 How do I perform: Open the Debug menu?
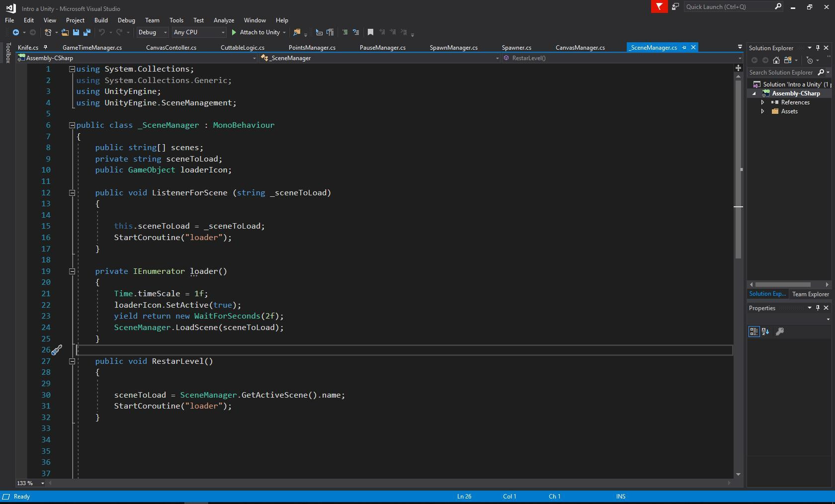click(126, 20)
